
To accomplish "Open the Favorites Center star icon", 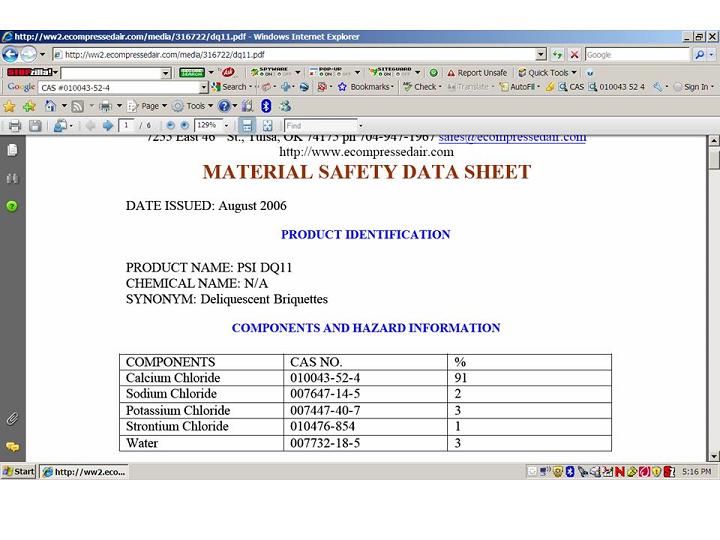I will [9, 107].
